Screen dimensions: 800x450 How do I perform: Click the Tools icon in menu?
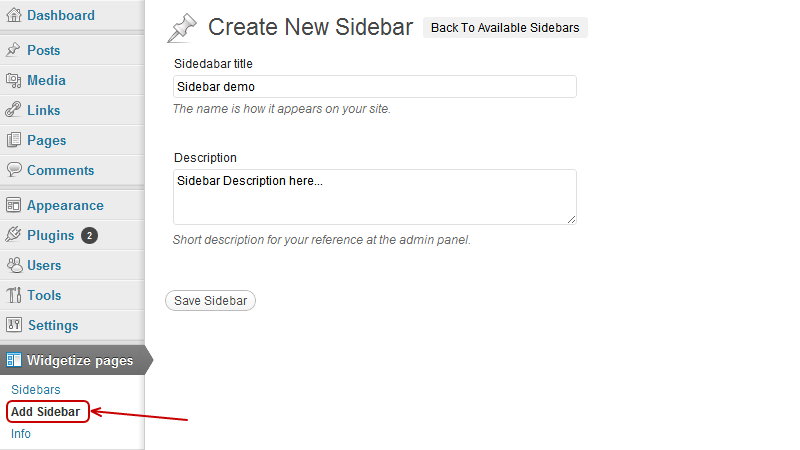14,295
